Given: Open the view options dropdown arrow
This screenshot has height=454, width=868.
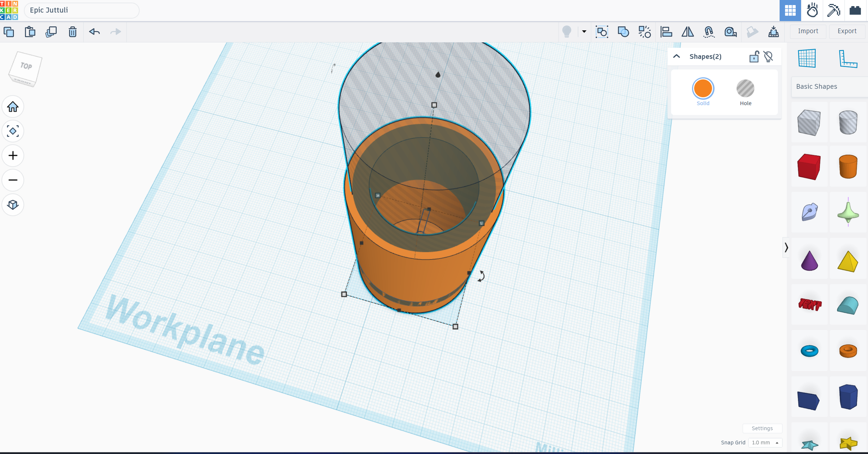Looking at the screenshot, I should 584,32.
